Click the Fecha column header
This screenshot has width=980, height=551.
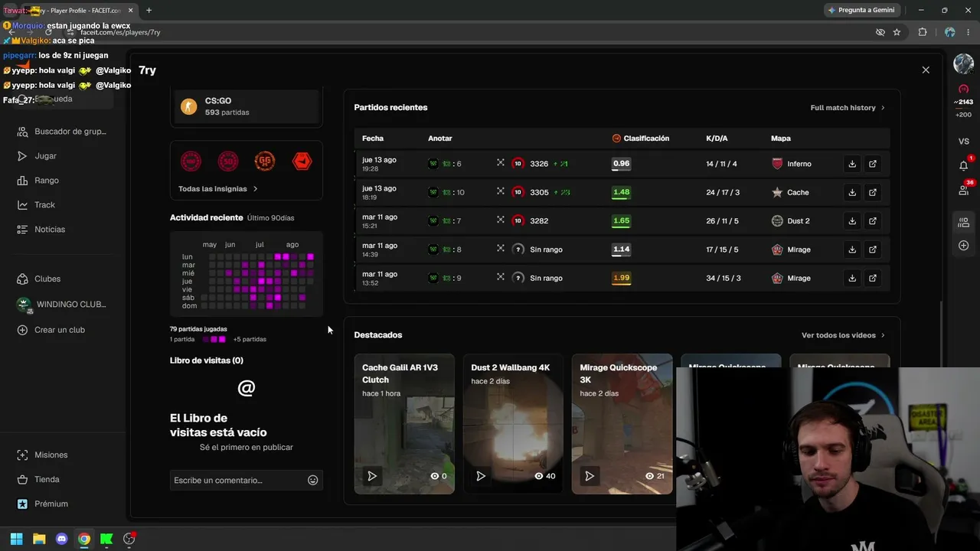(373, 139)
